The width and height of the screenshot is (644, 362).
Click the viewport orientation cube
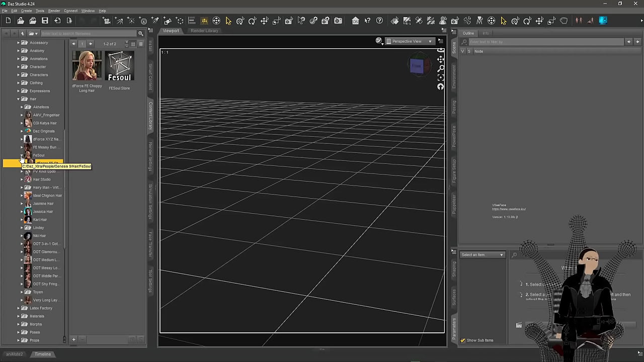pos(417,66)
